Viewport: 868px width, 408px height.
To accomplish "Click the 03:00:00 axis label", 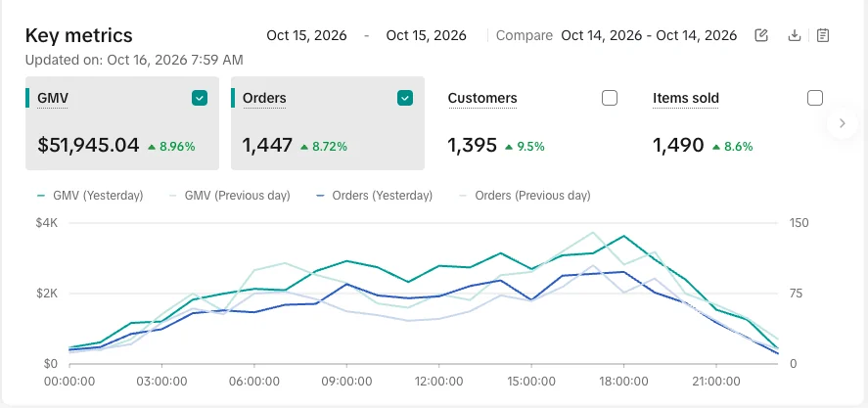I will (161, 382).
